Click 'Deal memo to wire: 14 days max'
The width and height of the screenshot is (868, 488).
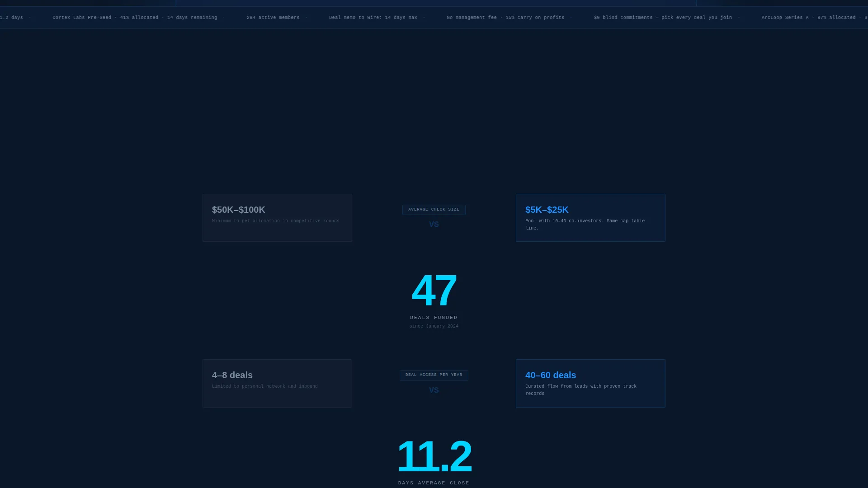[373, 18]
